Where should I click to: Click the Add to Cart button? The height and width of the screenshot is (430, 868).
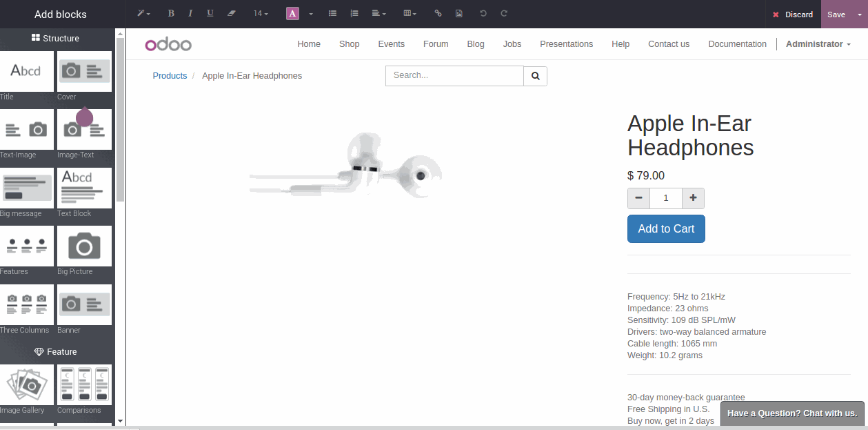click(x=666, y=229)
